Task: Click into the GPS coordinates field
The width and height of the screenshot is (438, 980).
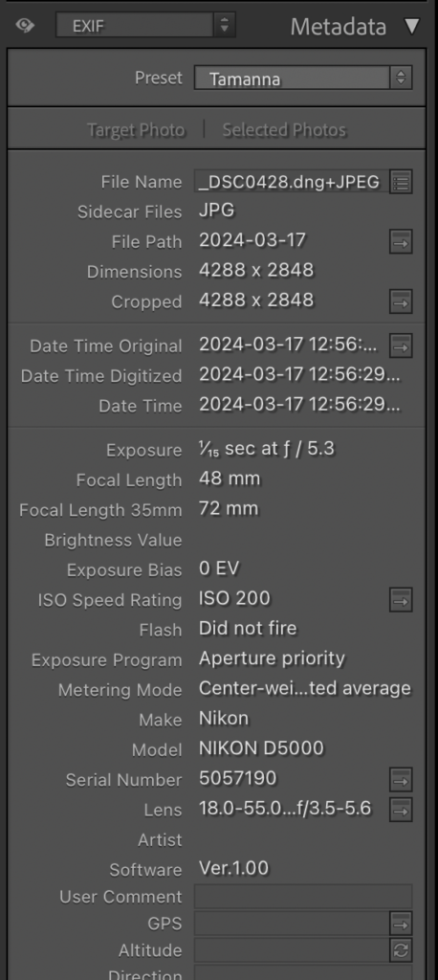Action: click(291, 924)
